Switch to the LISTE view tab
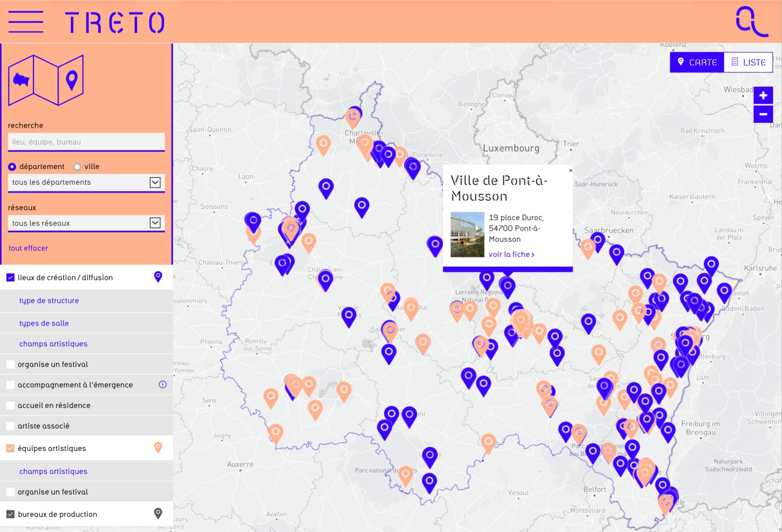The image size is (782, 532). pos(747,62)
